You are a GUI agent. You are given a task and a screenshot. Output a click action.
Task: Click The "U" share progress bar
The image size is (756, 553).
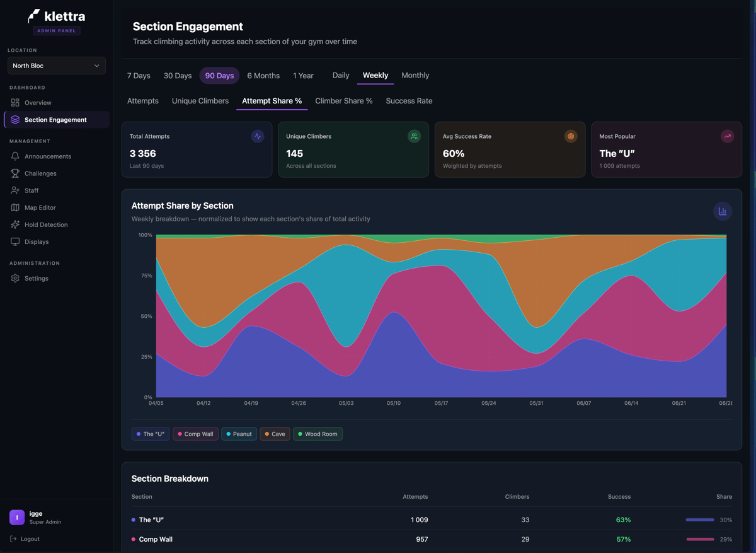pos(700,520)
